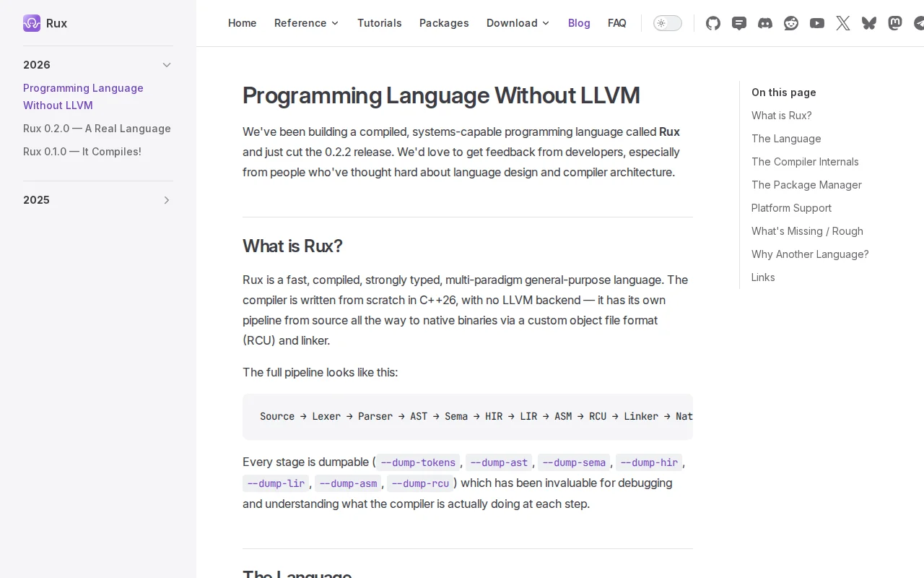Jump to 'Why Another Language?' outline link

coord(810,254)
